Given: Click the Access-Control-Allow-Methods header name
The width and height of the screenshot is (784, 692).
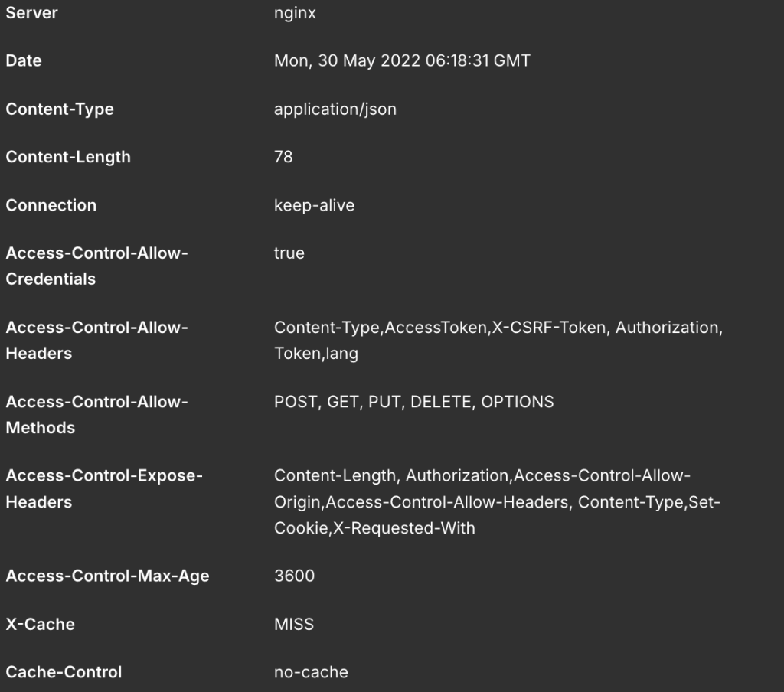Looking at the screenshot, I should (x=96, y=414).
